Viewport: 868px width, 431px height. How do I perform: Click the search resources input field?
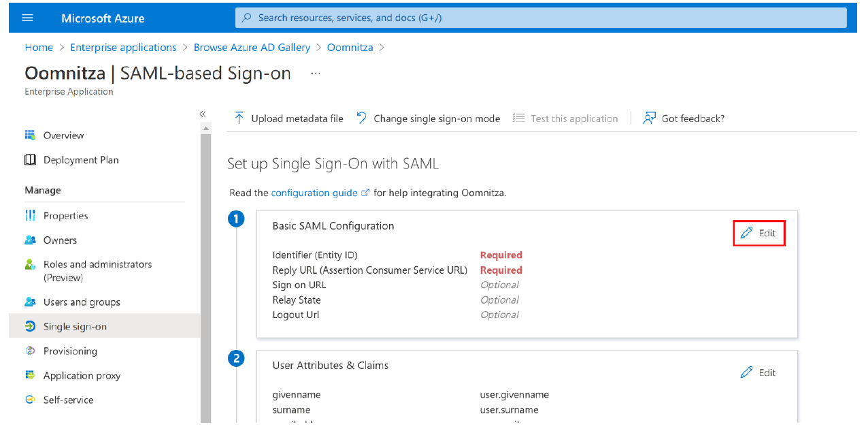coord(541,18)
